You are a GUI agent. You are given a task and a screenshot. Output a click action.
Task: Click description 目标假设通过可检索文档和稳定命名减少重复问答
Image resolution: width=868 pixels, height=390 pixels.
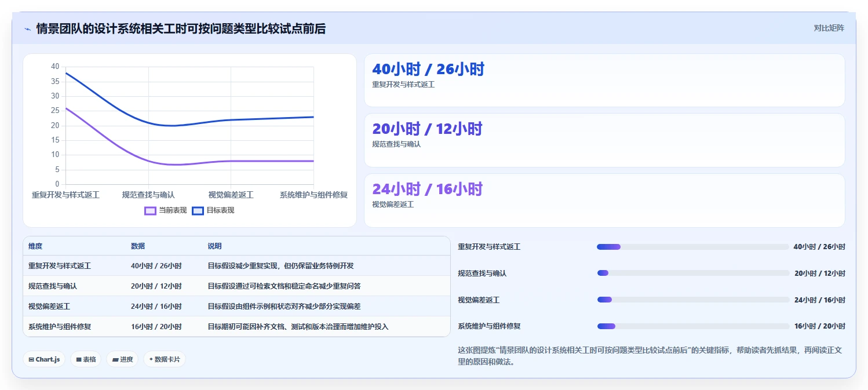pyautogui.click(x=284, y=286)
